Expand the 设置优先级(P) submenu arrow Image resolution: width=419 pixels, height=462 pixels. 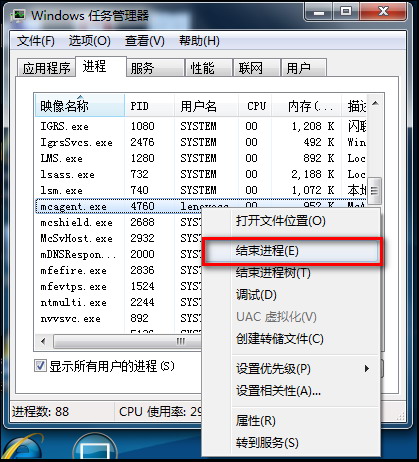point(367,369)
